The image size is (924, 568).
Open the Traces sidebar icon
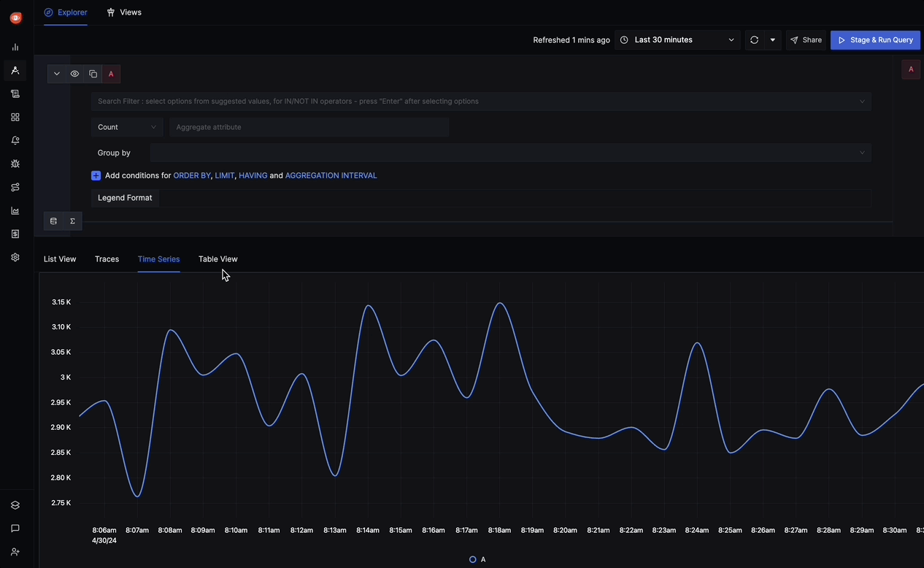click(15, 70)
